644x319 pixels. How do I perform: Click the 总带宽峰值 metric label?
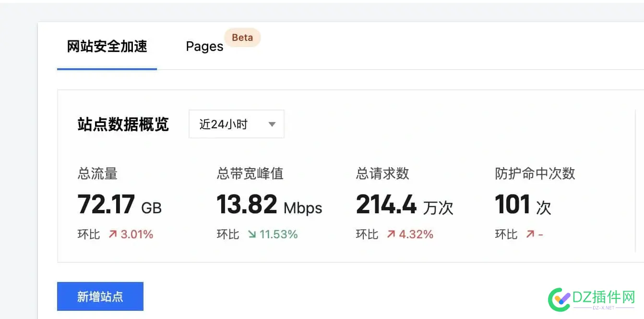click(x=250, y=173)
